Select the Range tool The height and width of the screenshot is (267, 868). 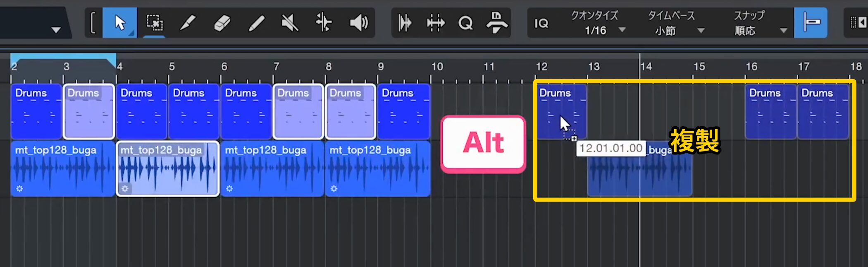point(154,23)
